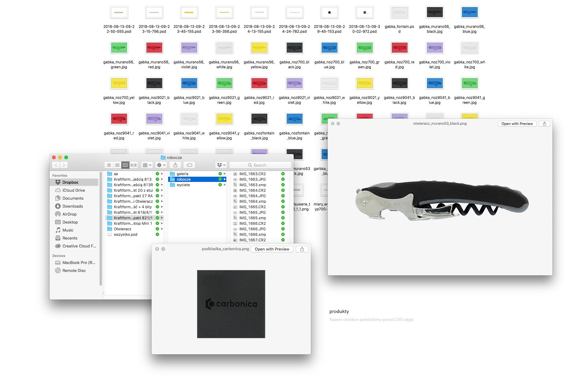Select gabka_murano56_yellow.jpg thumbnail

[259, 48]
